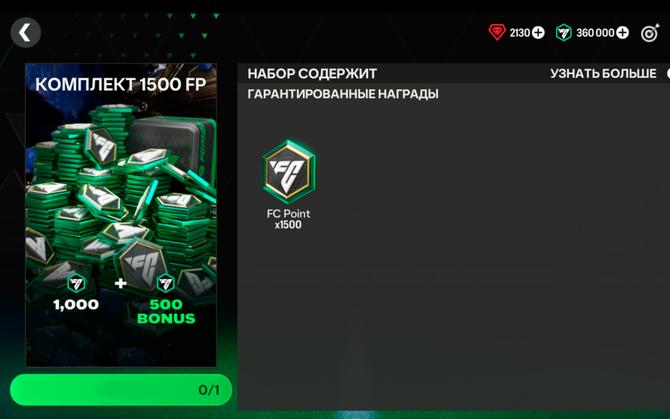Tap the 500 BONUS text
This screenshot has height=419, width=670.
click(x=166, y=311)
